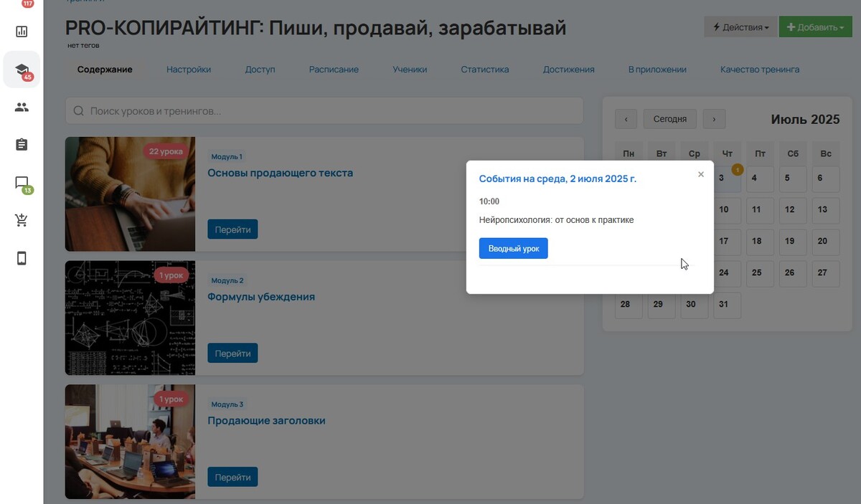The width and height of the screenshot is (861, 504).
Task: Open the analytics chart icon in sidebar
Action: 22,32
